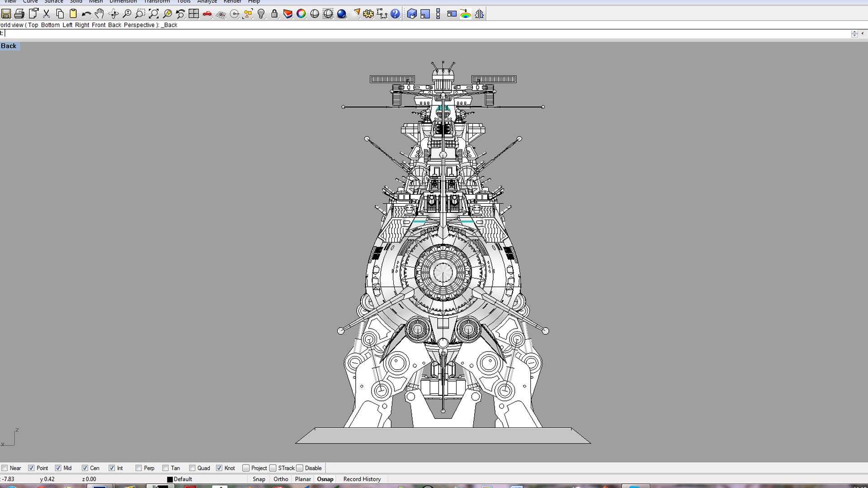Open the Dimension menu
The width and height of the screenshot is (868, 488).
click(x=123, y=2)
